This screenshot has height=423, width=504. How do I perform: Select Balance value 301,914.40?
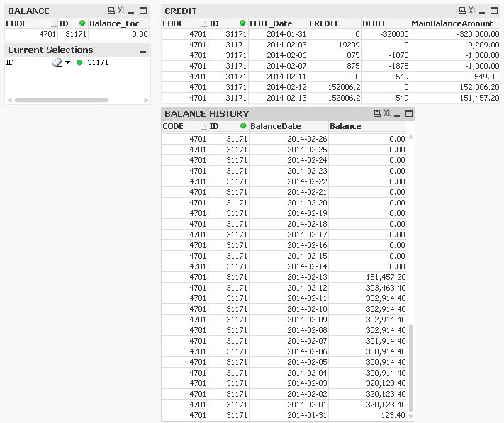367,341
